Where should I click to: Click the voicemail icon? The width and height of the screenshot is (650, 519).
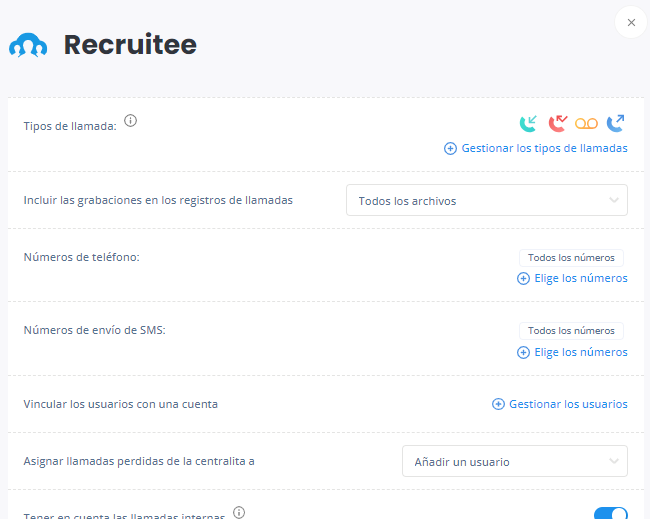click(586, 124)
